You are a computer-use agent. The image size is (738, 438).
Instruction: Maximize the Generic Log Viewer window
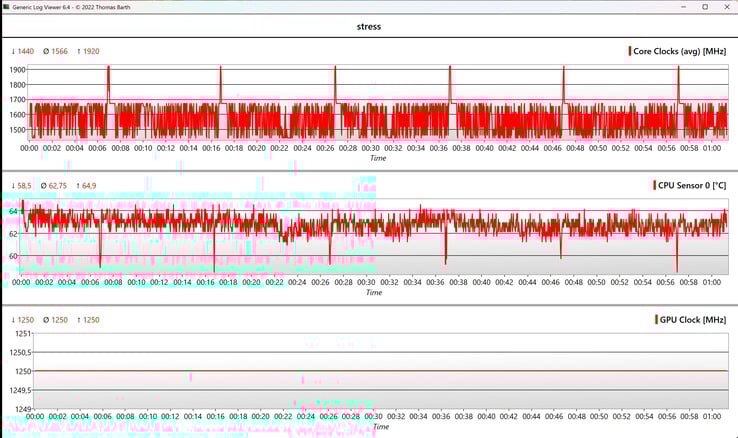click(x=705, y=7)
